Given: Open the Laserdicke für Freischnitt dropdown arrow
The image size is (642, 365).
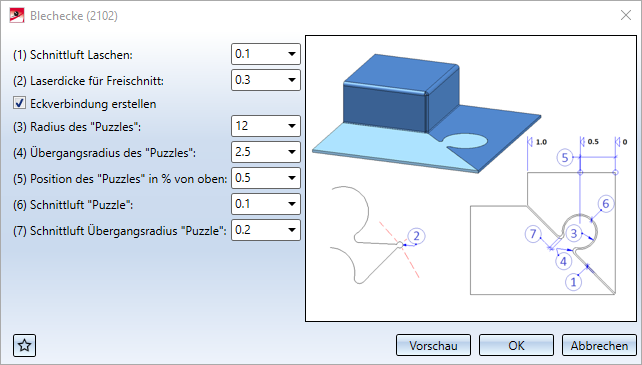Looking at the screenshot, I should pyautogui.click(x=292, y=80).
